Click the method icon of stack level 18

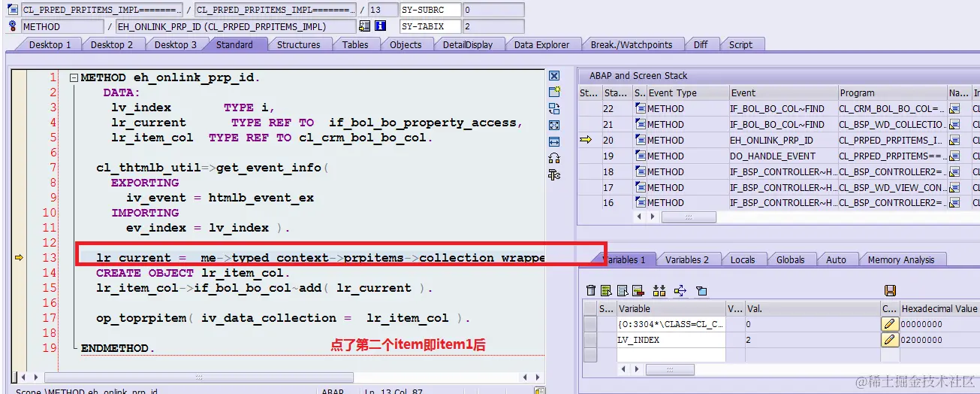(641, 171)
